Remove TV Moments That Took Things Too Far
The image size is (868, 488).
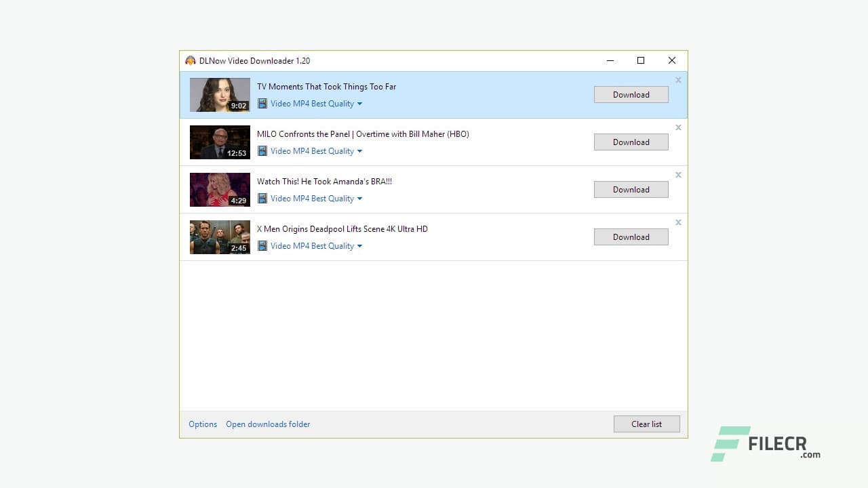coord(678,80)
